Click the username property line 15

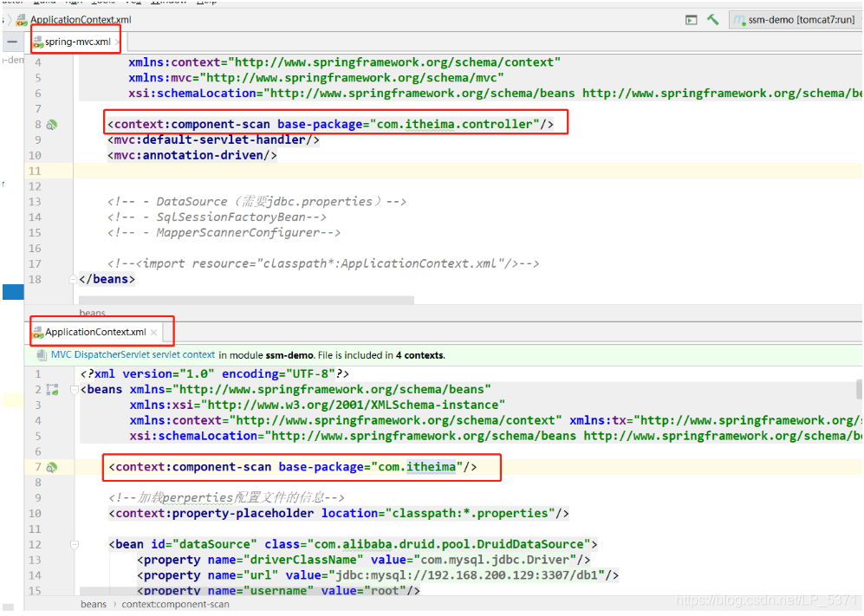click(x=278, y=590)
